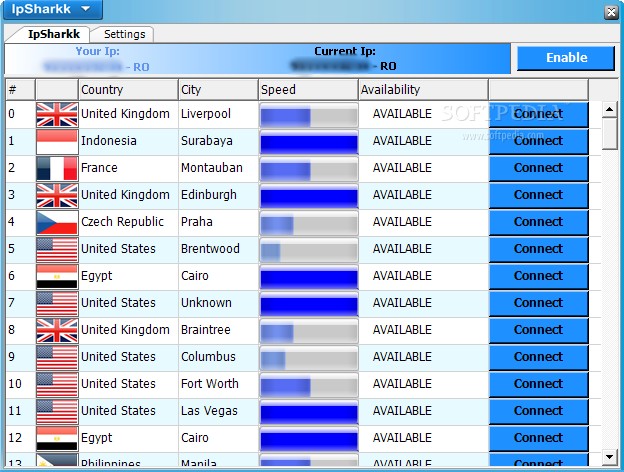The height and width of the screenshot is (472, 624).
Task: Click the US flag in Fort Worth row
Action: coord(57,384)
